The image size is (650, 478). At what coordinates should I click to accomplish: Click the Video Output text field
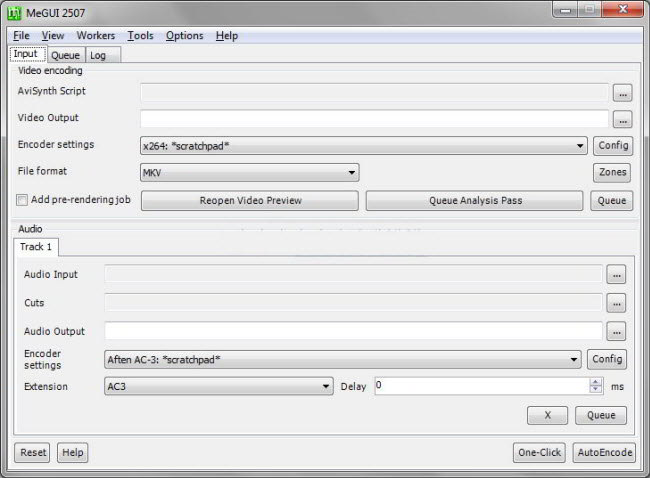tap(374, 119)
